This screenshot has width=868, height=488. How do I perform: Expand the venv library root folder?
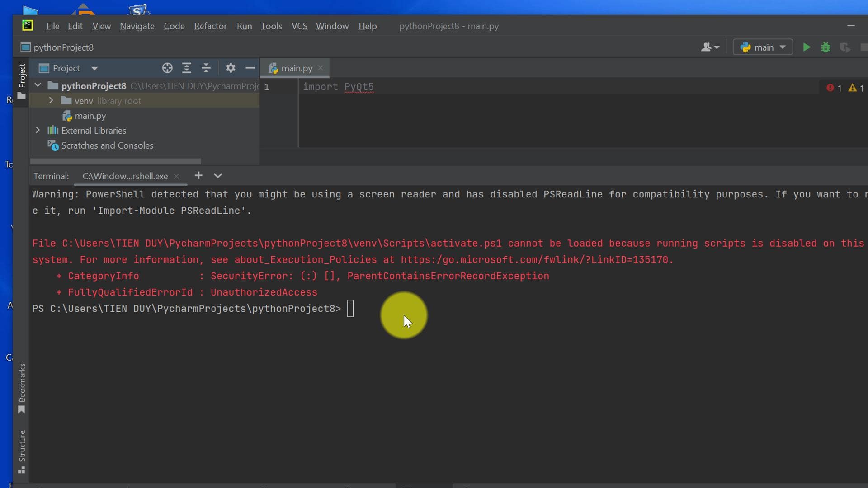click(x=51, y=100)
